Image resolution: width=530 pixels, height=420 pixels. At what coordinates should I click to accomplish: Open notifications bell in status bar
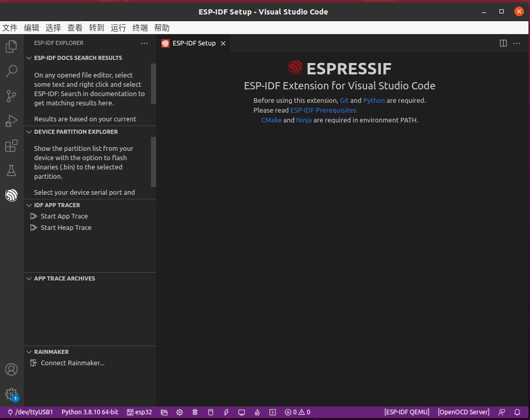517,412
